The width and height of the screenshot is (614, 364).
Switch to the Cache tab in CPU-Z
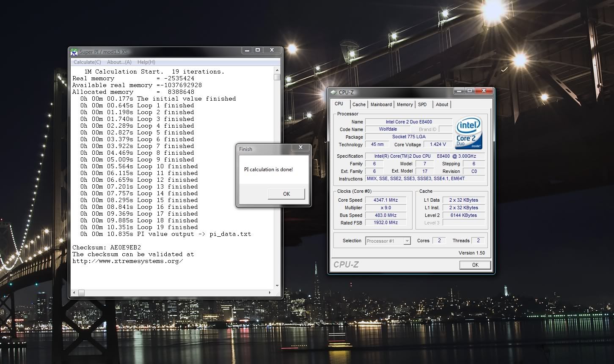pos(359,104)
